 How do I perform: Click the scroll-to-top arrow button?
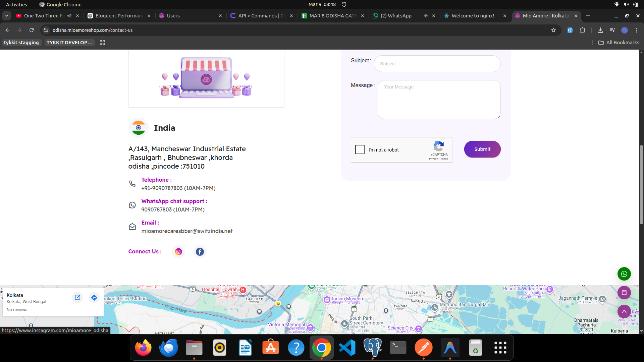click(x=624, y=311)
